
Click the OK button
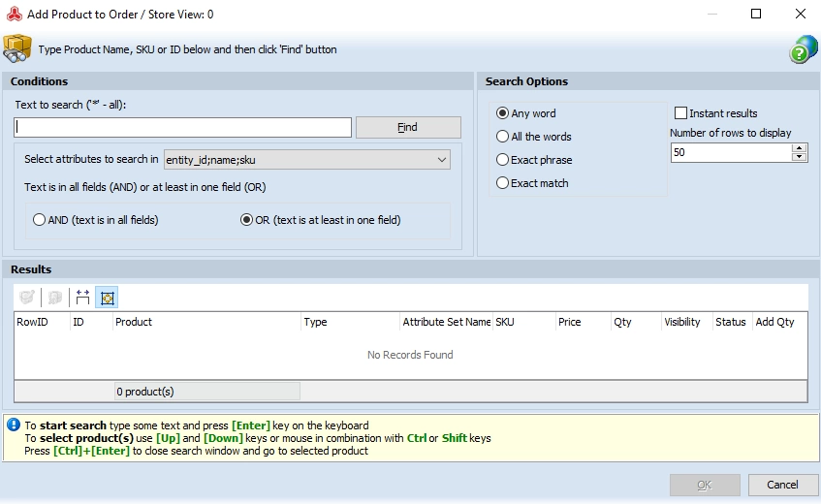pyautogui.click(x=705, y=485)
